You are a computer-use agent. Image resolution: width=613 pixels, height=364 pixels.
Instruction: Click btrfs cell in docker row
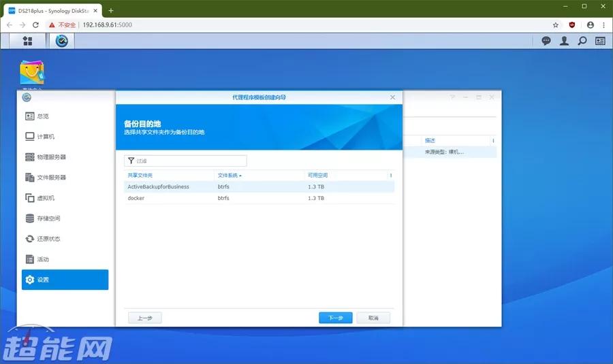(x=223, y=198)
